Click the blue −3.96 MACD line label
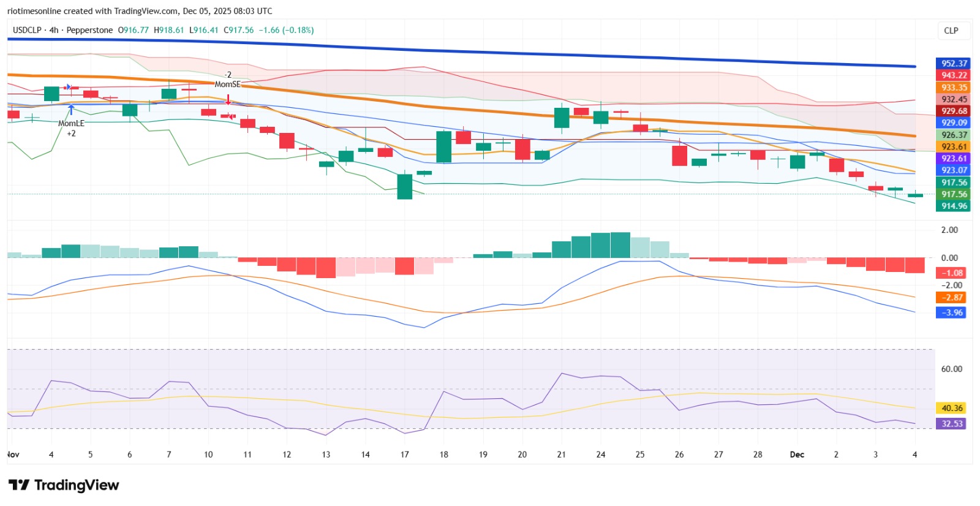980x506 pixels. (x=951, y=312)
